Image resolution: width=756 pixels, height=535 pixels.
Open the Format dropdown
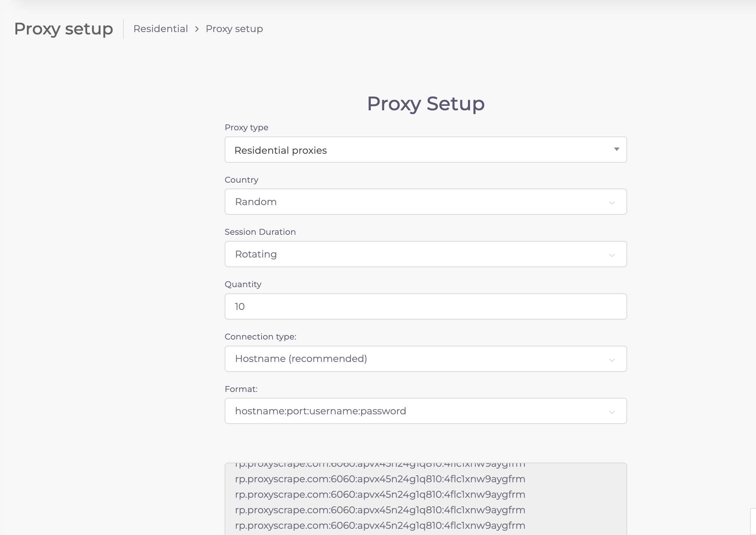click(x=426, y=411)
